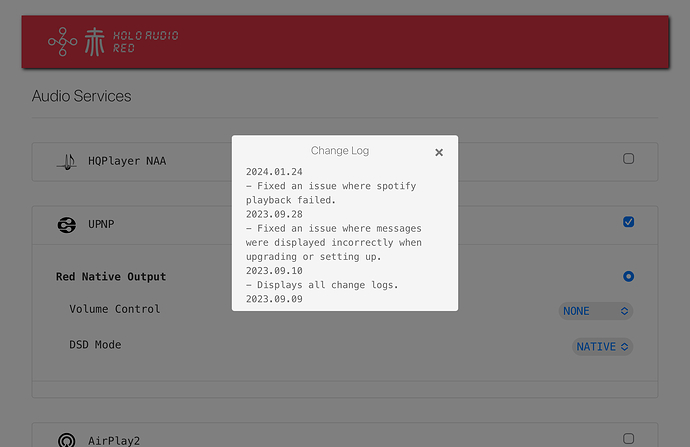
Task: Close the Change Log dialog
Action: tap(439, 152)
